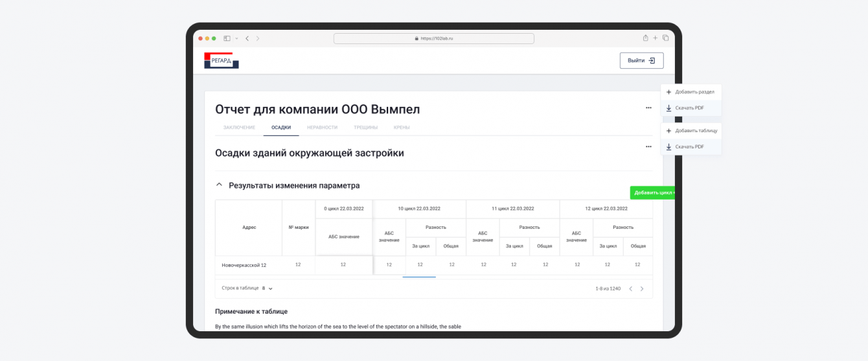Click the blue horizontal table scrollbar
Viewport: 868px width, 361px height.
419,277
